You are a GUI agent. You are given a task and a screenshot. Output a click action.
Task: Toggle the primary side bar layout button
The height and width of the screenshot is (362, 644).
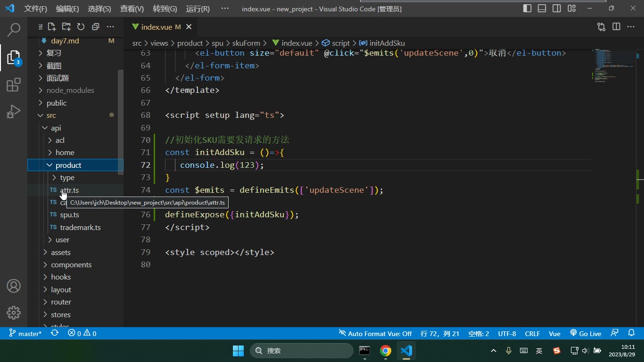528,8
